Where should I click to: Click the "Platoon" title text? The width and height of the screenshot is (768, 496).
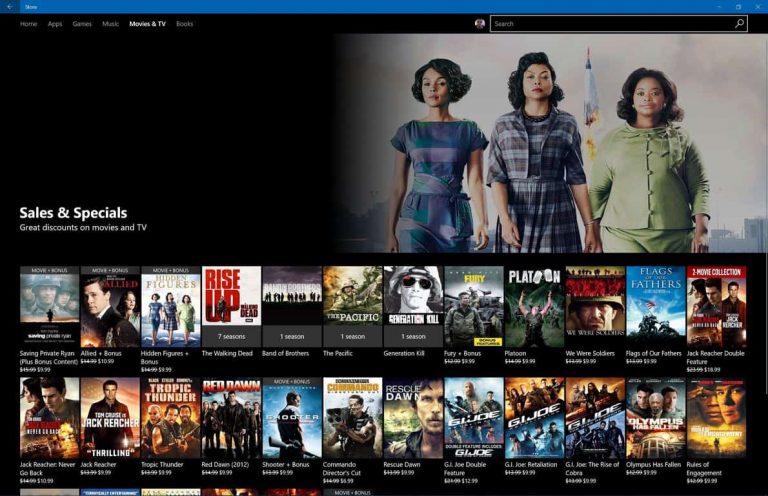[515, 353]
